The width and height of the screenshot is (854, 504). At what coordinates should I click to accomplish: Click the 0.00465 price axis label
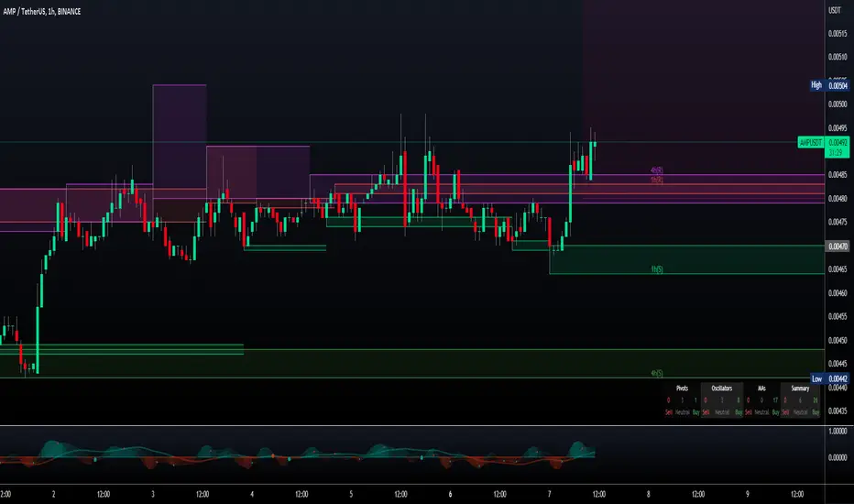(838, 269)
